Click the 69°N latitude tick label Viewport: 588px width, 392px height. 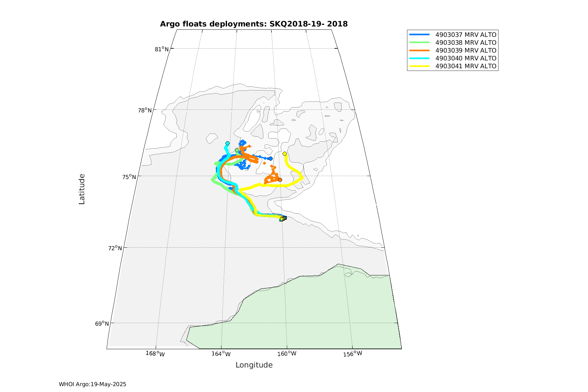coord(102,323)
